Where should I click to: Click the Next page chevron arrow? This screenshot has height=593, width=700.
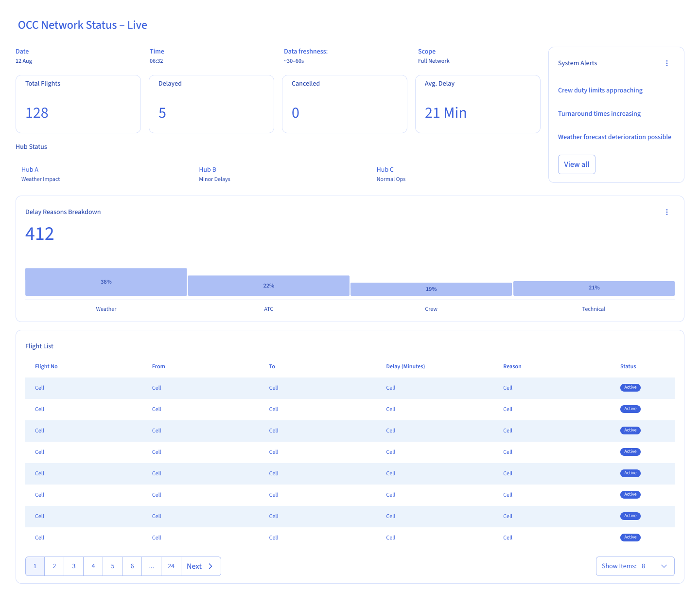click(x=211, y=566)
